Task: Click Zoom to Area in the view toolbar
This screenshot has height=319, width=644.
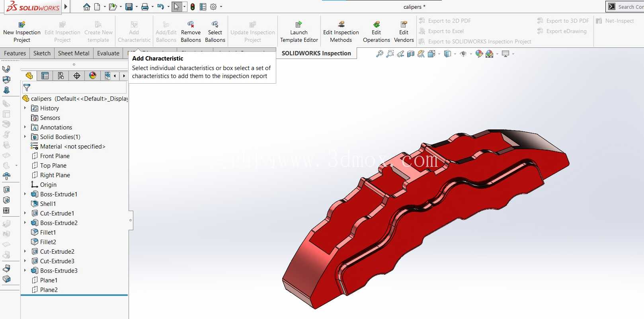Action: pos(390,54)
